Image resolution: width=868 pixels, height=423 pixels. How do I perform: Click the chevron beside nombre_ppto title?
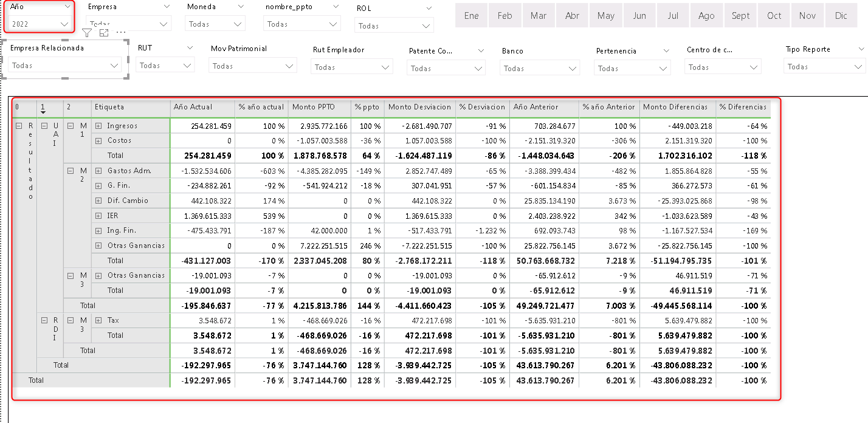[335, 7]
